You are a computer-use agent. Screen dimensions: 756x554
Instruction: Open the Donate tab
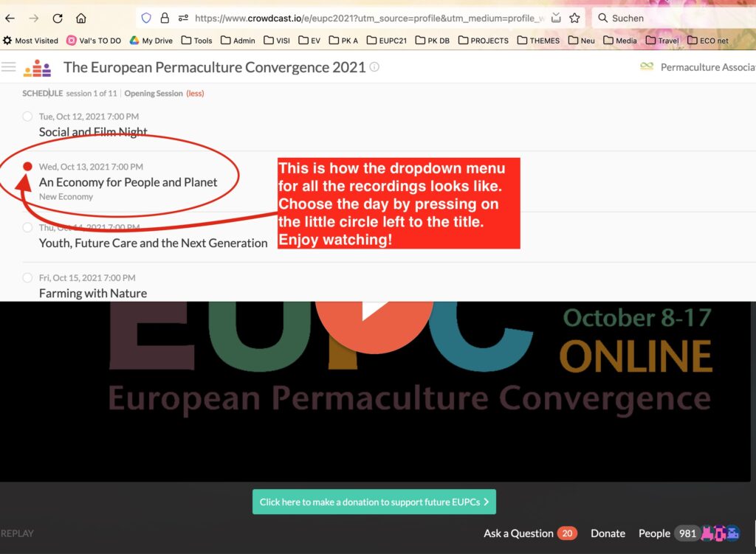click(608, 533)
